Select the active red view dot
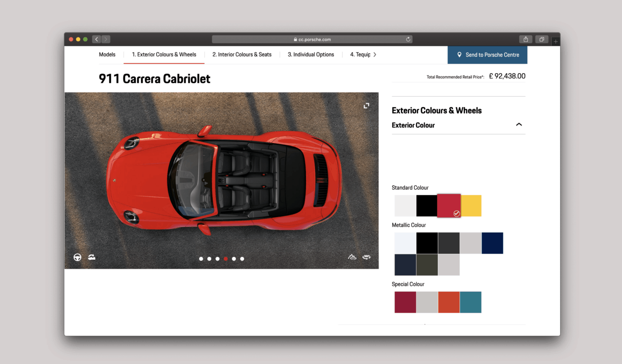Viewport: 622px width, 364px height. coord(226,259)
